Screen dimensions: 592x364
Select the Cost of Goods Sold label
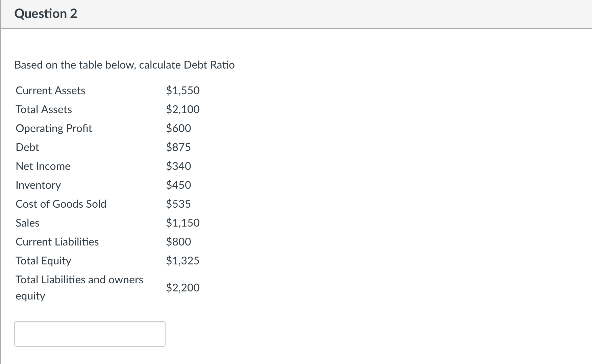(x=61, y=204)
